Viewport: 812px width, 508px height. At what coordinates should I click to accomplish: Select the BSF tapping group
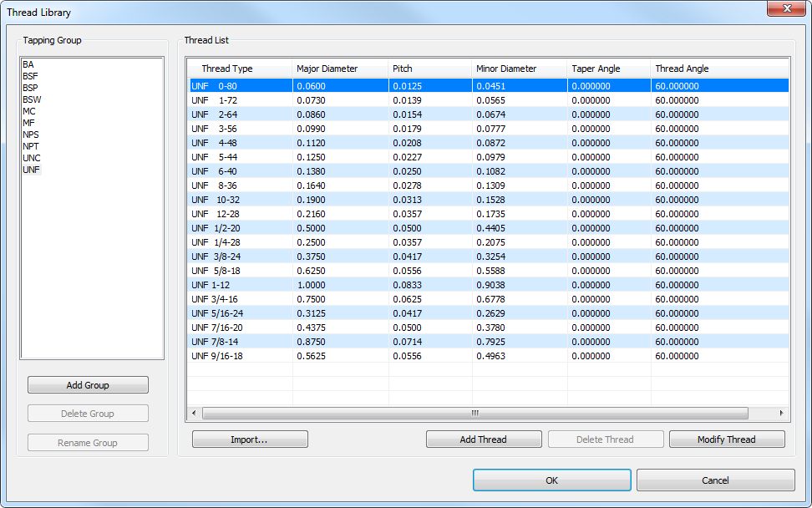coord(30,76)
